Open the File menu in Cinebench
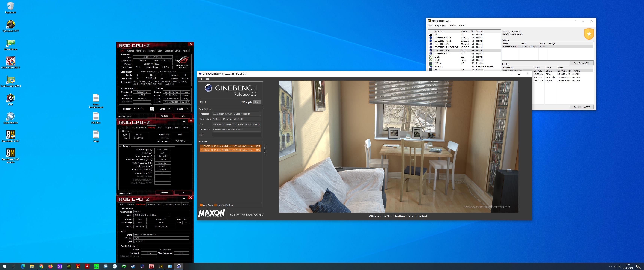Viewport: 644px width, 270px height. tap(200, 79)
